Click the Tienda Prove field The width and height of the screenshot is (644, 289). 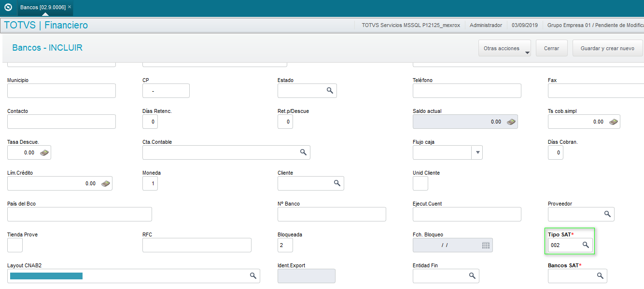coord(15,245)
